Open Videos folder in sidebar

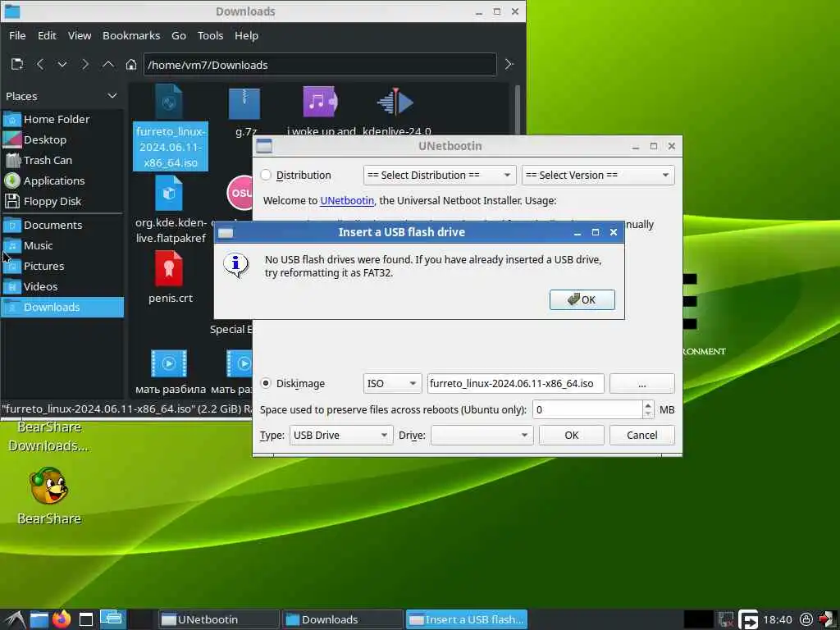click(62, 286)
